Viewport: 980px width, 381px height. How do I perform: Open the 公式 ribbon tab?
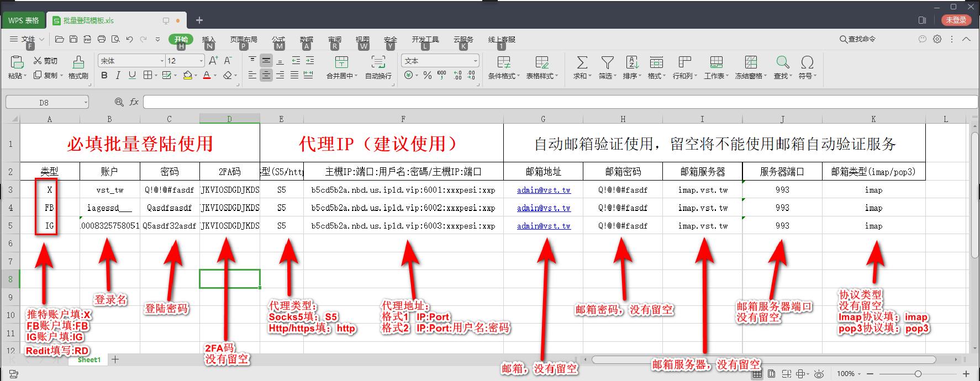pos(278,39)
